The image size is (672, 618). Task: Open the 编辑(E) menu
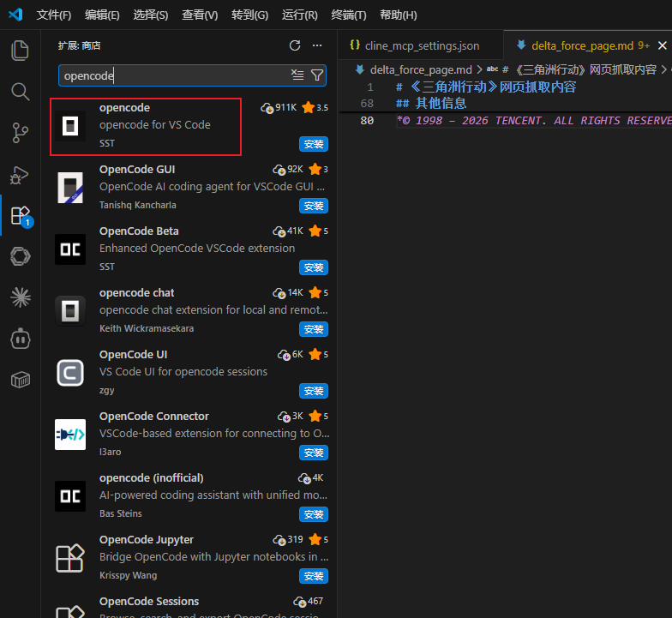102,15
